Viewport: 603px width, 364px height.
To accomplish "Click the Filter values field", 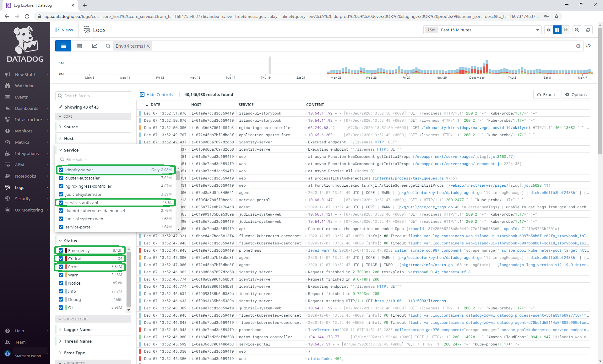I will (118, 159).
